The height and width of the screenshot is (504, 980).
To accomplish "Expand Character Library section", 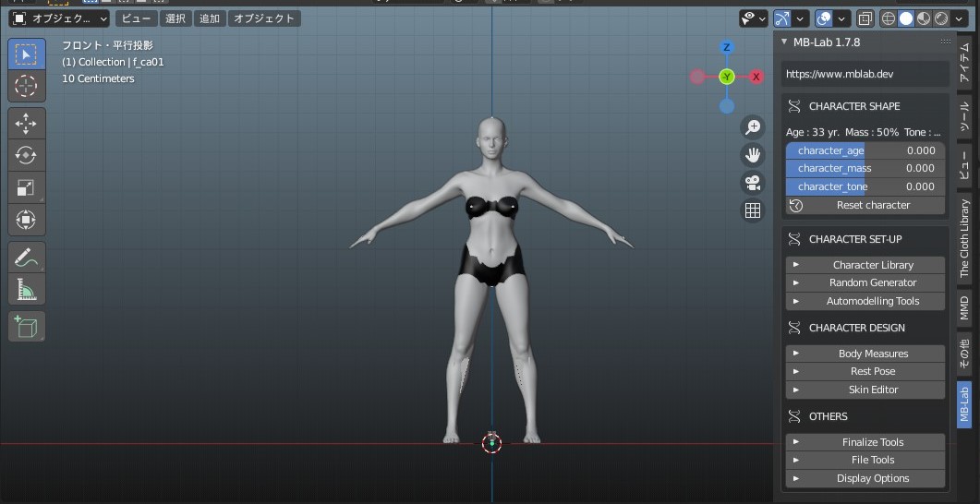I will point(865,265).
